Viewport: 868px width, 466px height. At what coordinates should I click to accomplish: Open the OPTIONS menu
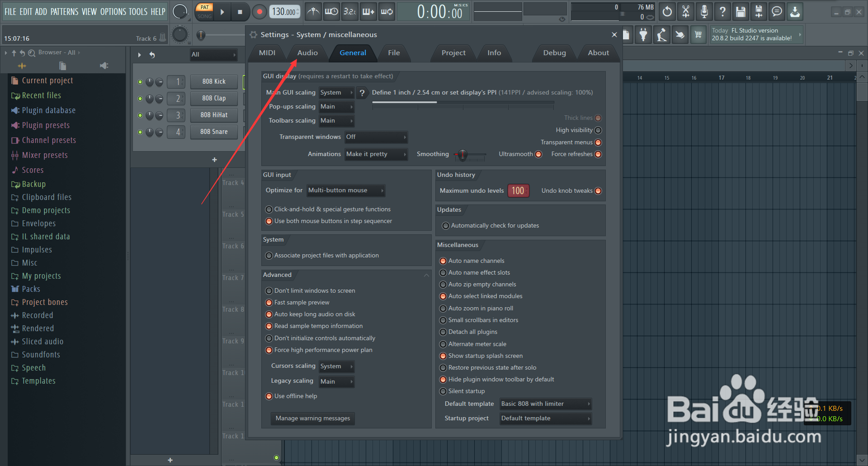pos(113,12)
